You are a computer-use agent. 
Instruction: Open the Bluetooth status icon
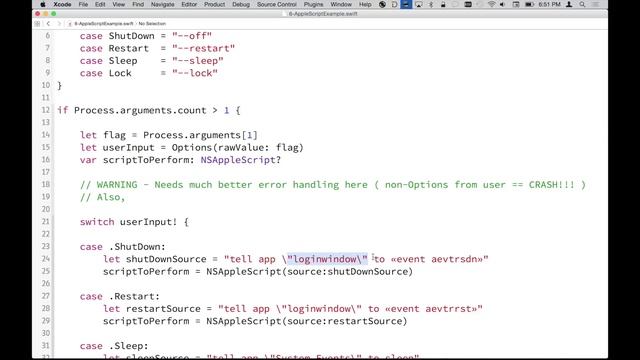point(431,4)
